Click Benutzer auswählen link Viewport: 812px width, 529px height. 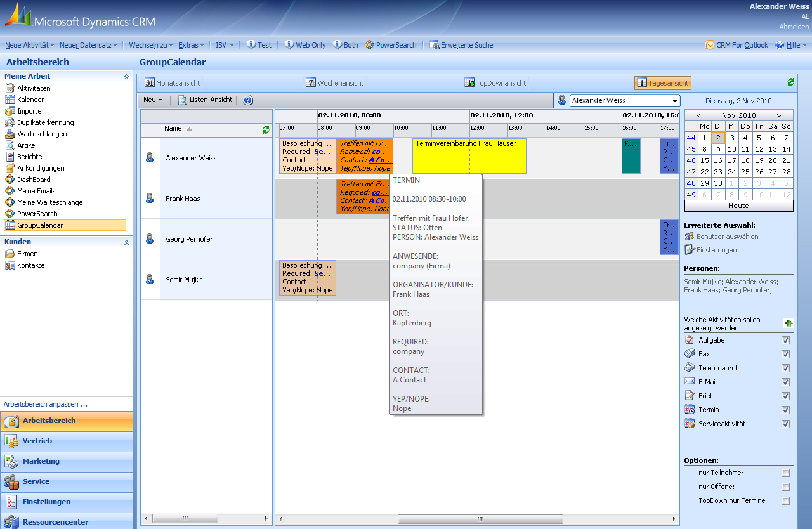721,237
